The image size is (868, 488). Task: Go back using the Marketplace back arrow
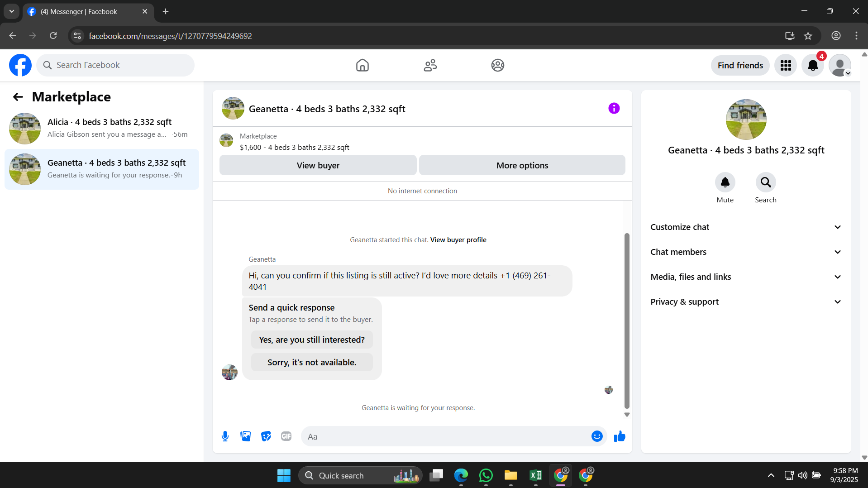[18, 97]
